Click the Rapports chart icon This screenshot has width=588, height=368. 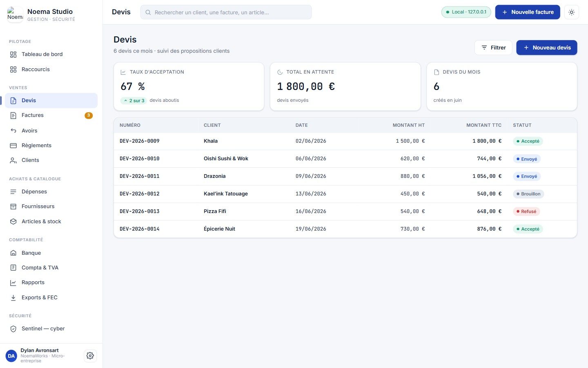tap(13, 283)
